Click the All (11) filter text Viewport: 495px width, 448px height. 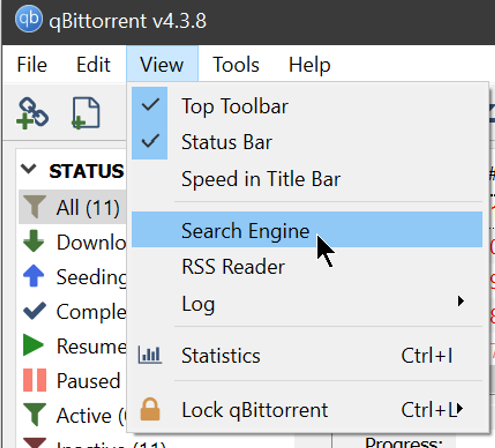coord(88,207)
